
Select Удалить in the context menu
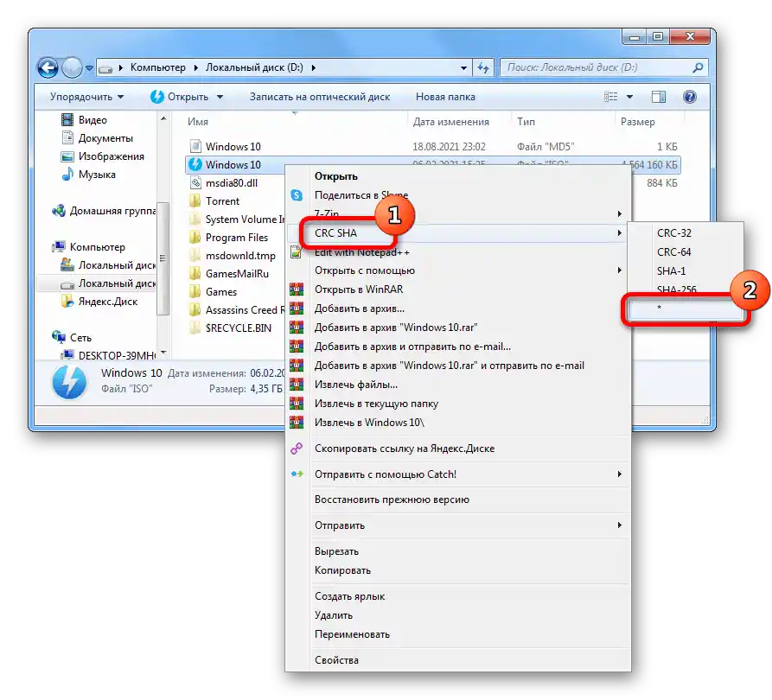pyautogui.click(x=458, y=615)
